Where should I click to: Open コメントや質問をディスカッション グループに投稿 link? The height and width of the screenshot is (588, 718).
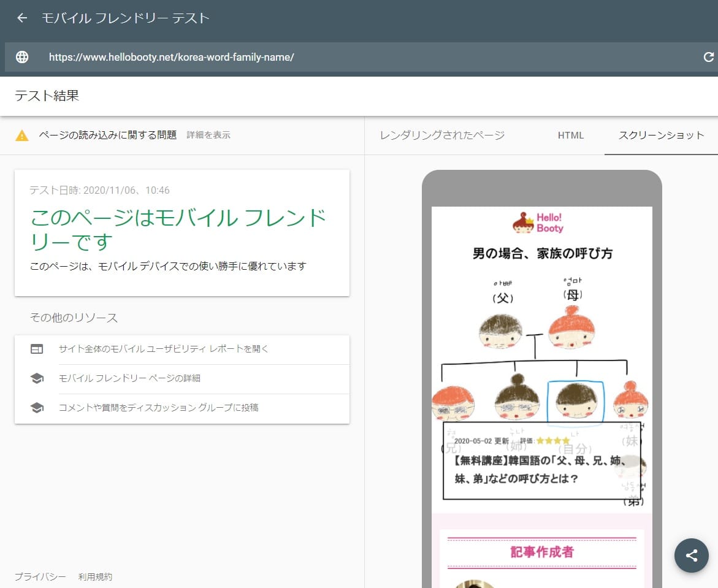tap(158, 408)
